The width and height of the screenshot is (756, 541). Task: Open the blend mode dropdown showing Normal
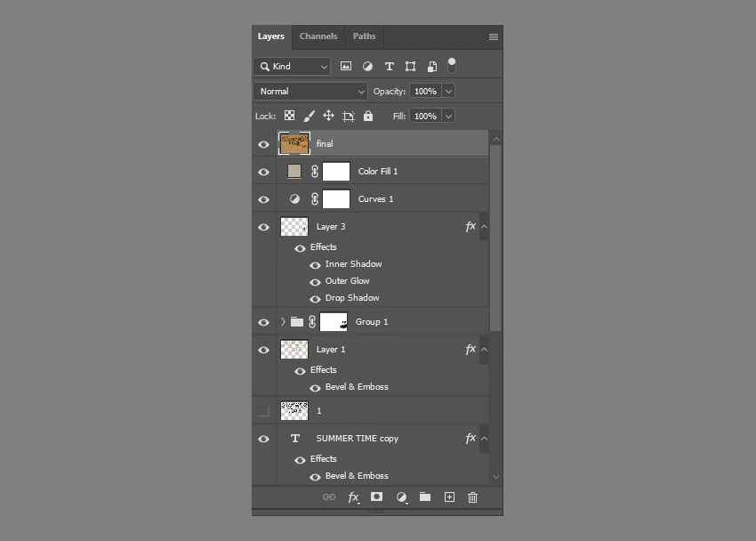click(310, 91)
